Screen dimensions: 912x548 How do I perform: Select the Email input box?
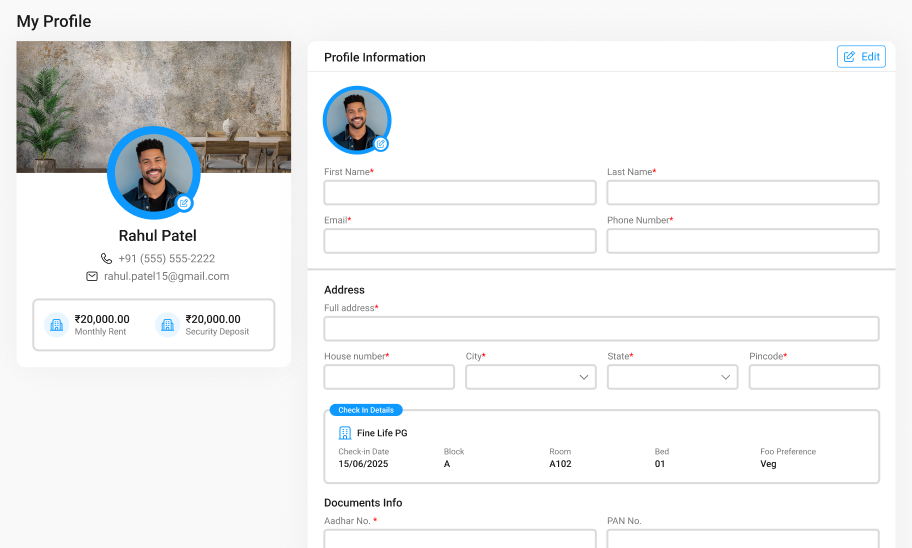(x=460, y=241)
